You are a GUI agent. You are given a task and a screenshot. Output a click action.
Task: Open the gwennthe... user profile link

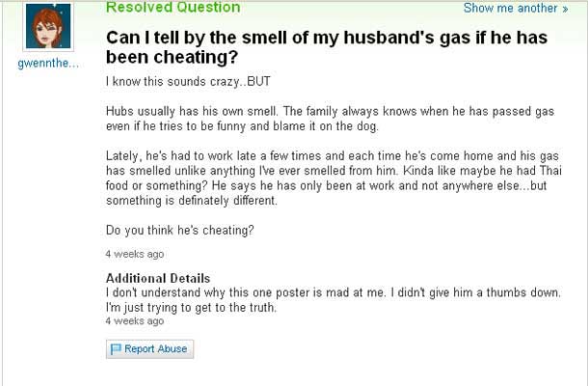[x=47, y=64]
